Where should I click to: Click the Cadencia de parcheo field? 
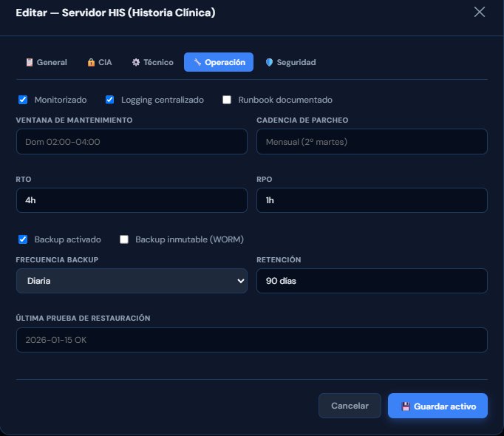coord(372,141)
